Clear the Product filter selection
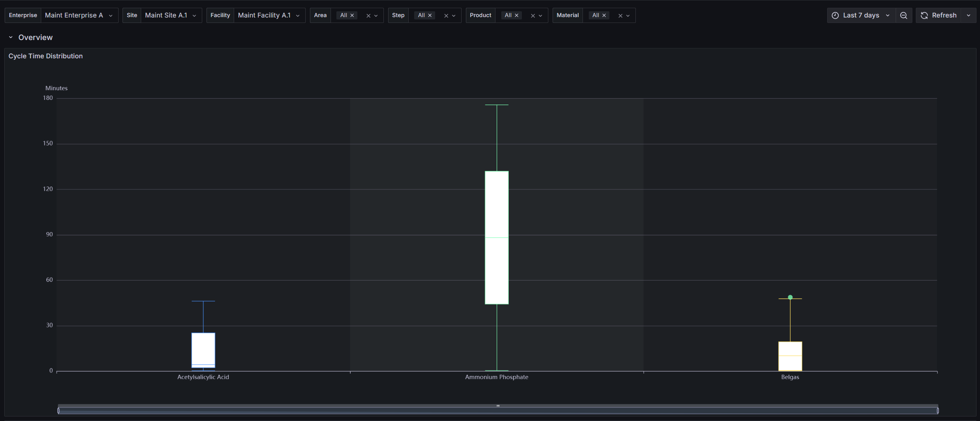Viewport: 980px width, 421px height. (x=532, y=16)
